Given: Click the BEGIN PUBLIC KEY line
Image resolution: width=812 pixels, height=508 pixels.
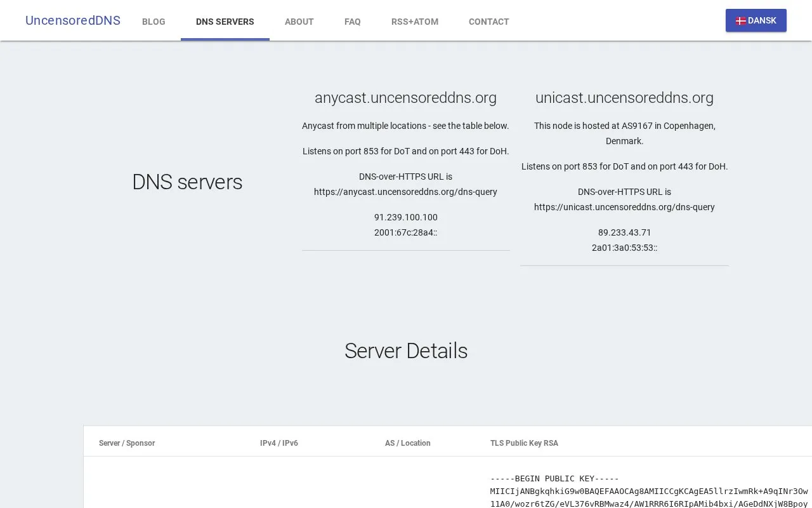Looking at the screenshot, I should tap(554, 479).
